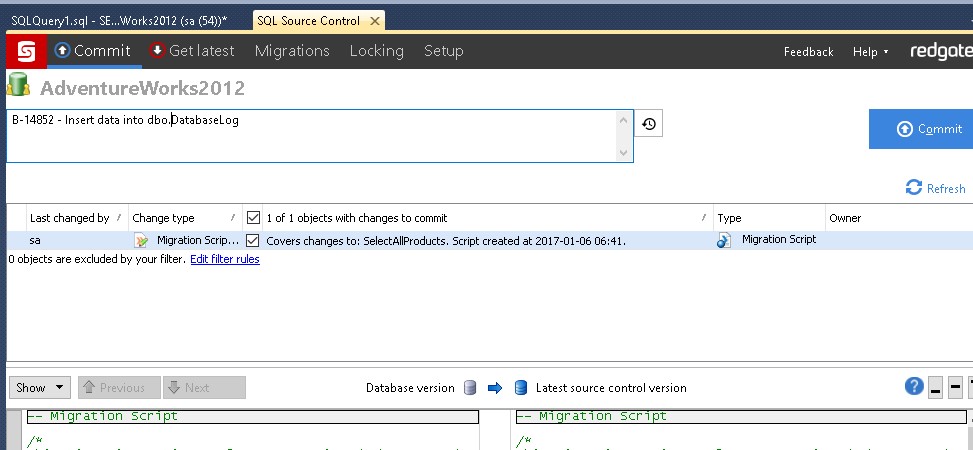Click the Database version cylinder icon
973x450 pixels.
tap(472, 388)
